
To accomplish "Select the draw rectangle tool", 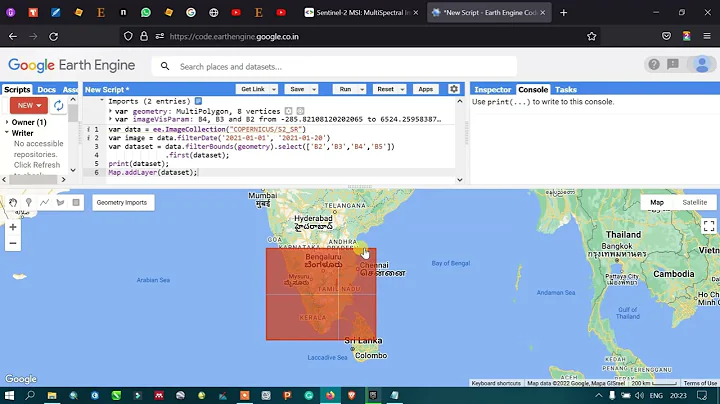I will [x=76, y=202].
